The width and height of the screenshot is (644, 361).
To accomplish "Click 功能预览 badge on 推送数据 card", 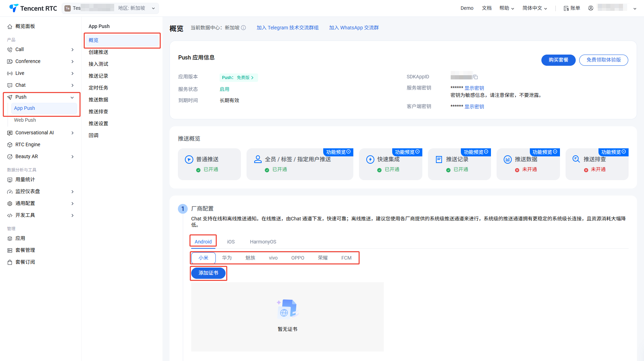I will [x=545, y=152].
